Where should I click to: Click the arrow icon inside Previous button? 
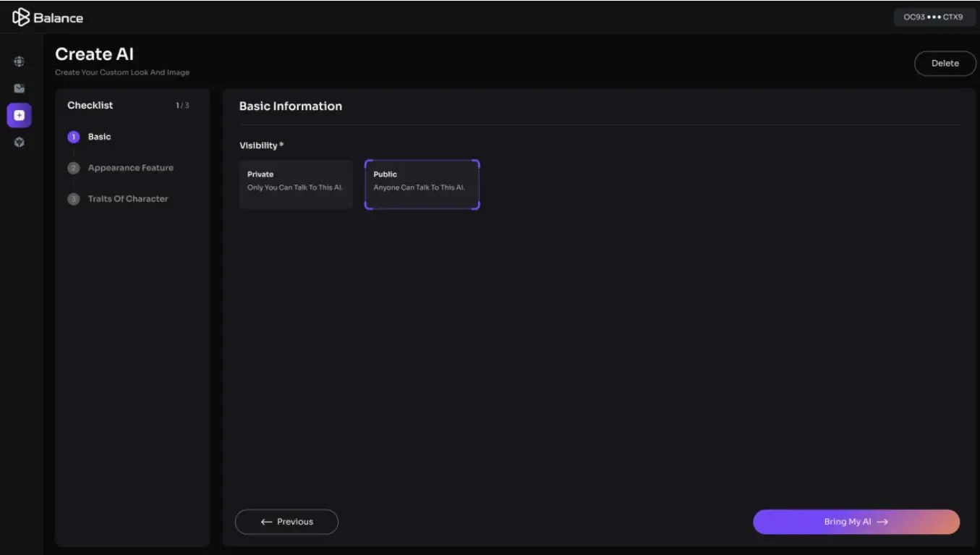tap(264, 521)
